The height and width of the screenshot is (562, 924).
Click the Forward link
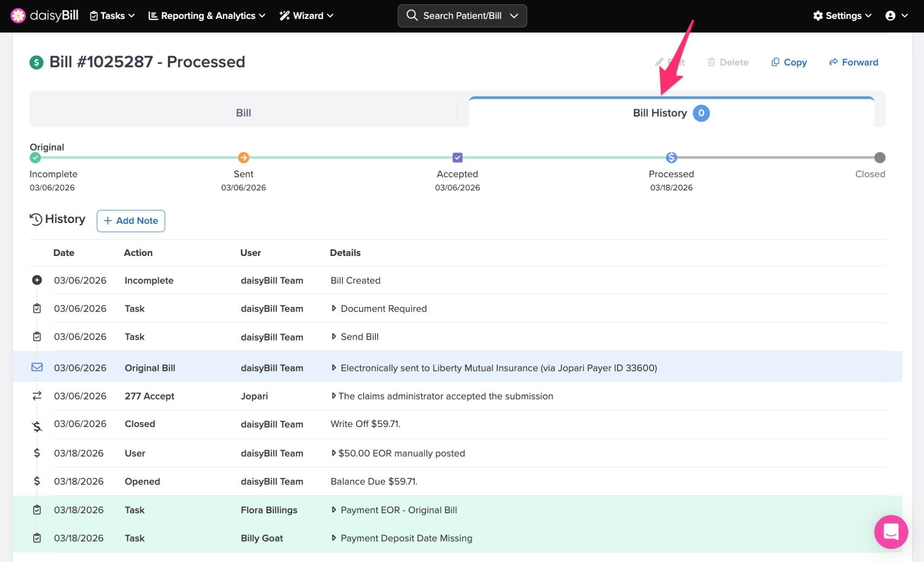point(854,62)
